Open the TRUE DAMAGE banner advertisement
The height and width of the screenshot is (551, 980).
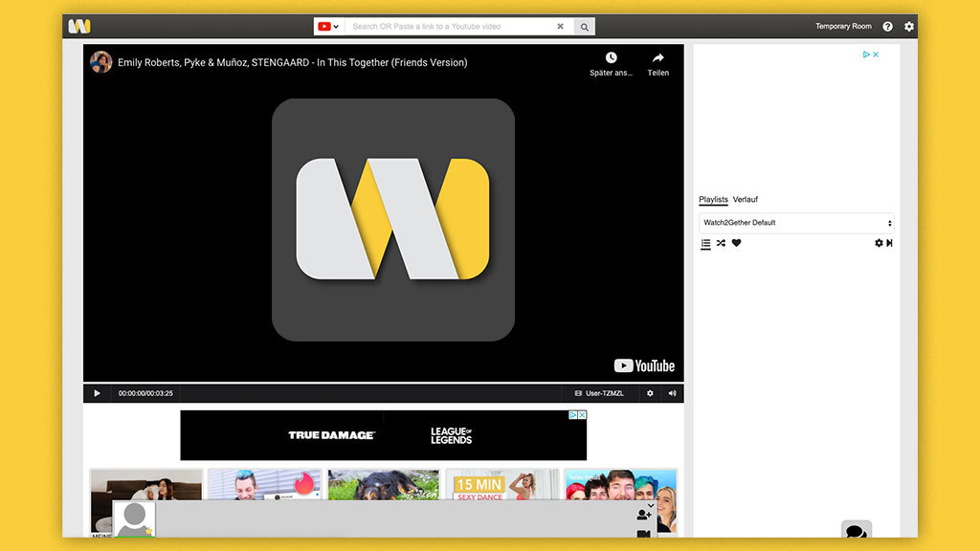click(x=383, y=435)
